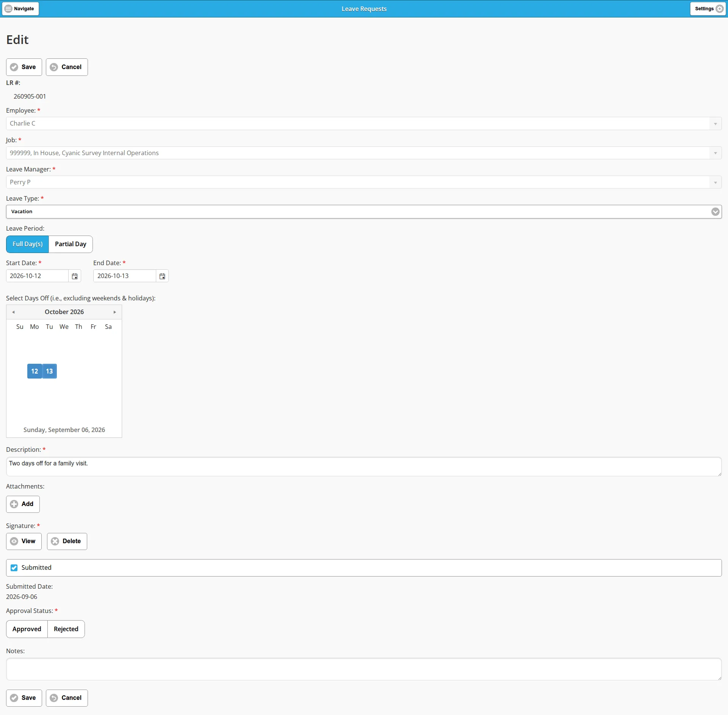Toggle day 12 in the calendar
This screenshot has width=728, height=715.
point(35,371)
